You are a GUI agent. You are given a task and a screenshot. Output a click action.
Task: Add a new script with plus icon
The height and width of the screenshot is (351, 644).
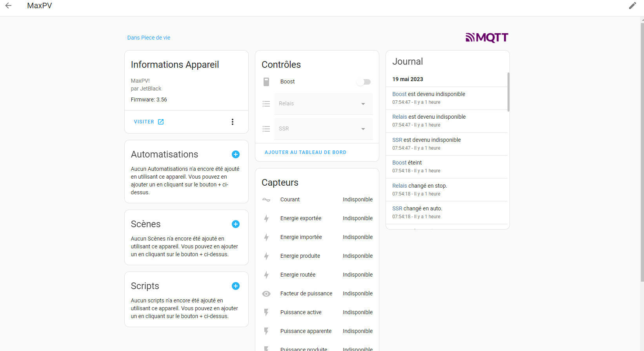pyautogui.click(x=236, y=286)
